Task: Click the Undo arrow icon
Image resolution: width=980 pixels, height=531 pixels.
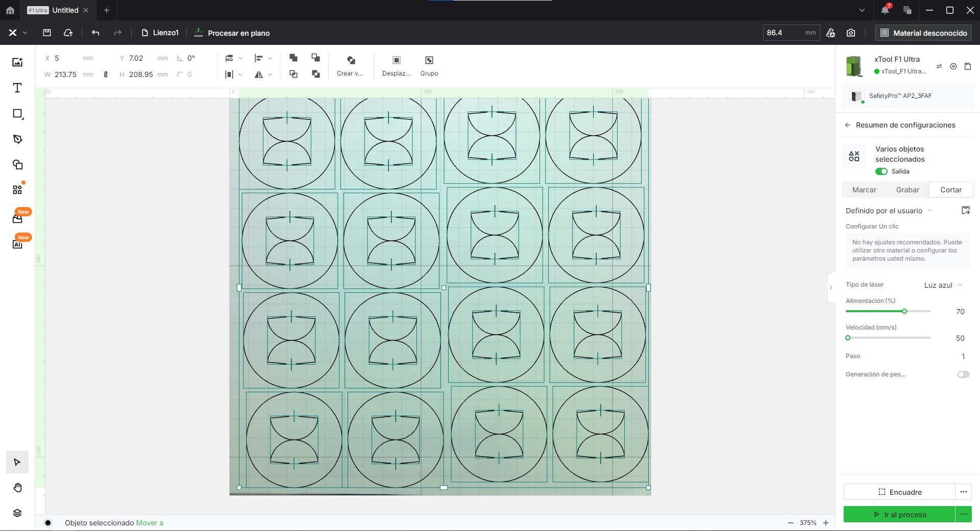Action: click(95, 33)
